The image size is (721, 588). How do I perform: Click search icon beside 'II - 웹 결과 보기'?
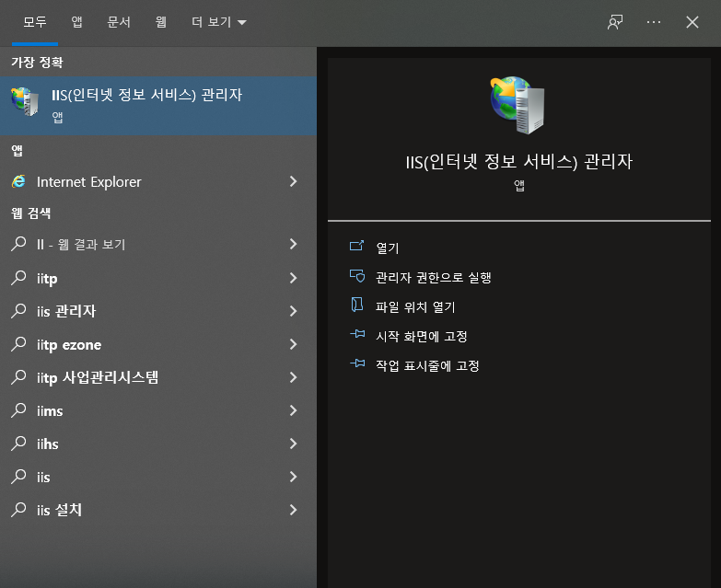tap(18, 244)
